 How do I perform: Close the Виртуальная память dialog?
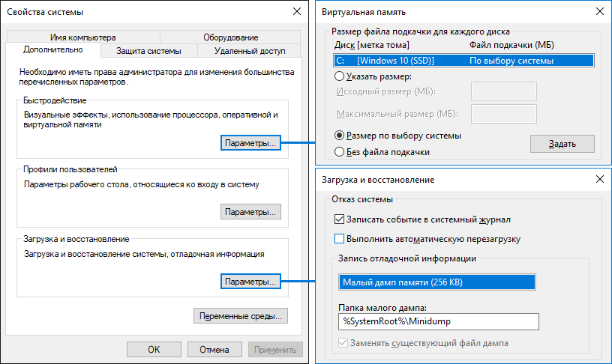[x=599, y=12]
